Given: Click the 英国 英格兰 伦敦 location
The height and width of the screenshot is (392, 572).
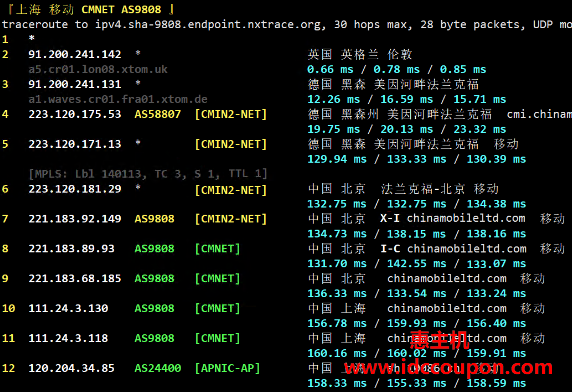Looking at the screenshot, I should 360,55.
